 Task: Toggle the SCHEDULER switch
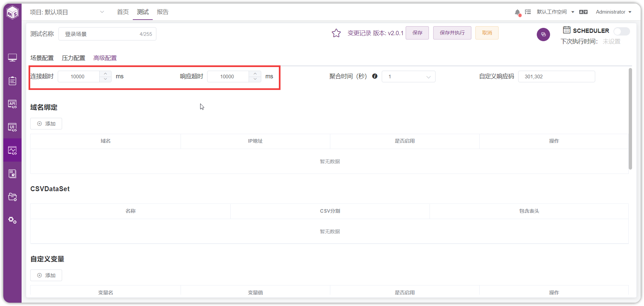pos(621,31)
